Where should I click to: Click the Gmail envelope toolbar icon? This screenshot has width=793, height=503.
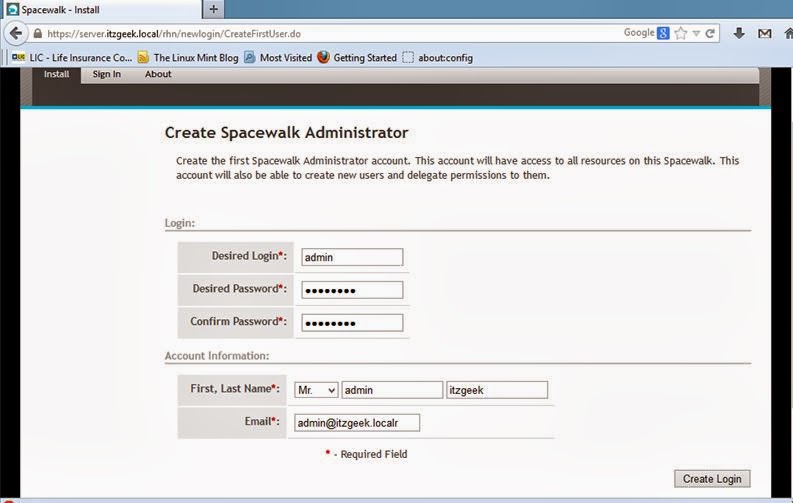(765, 34)
